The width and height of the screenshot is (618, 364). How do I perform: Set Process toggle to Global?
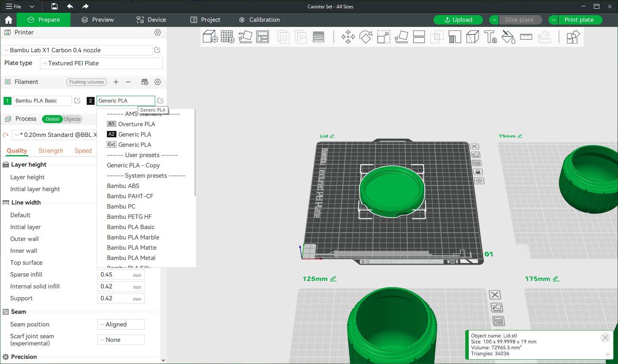tap(52, 119)
